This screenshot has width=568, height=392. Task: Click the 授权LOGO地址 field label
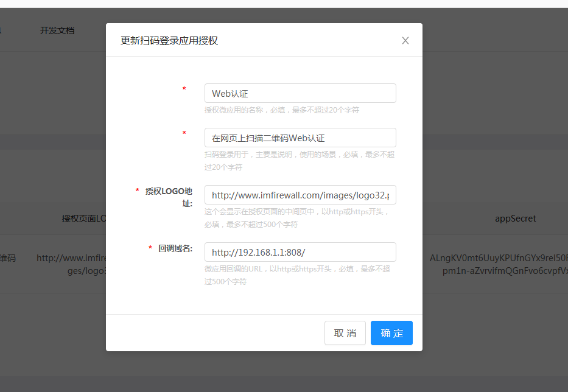pyautogui.click(x=169, y=197)
